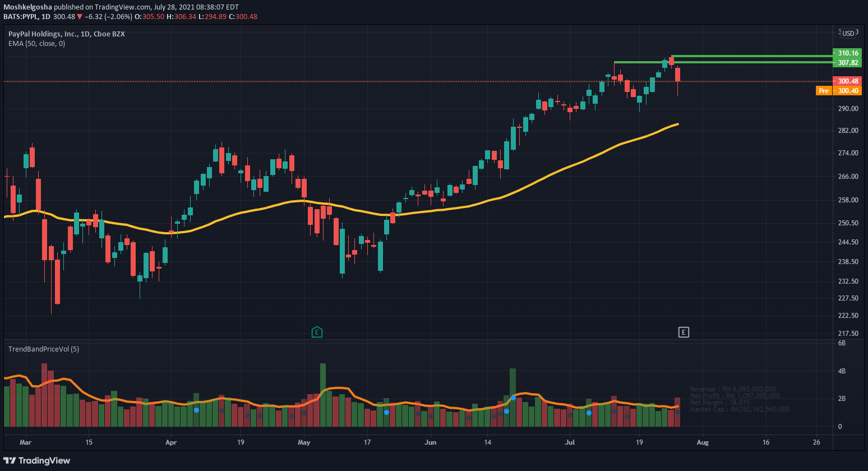Image resolution: width=868 pixels, height=471 pixels.
Task: Click the 6B volume axis label
Action: point(842,343)
